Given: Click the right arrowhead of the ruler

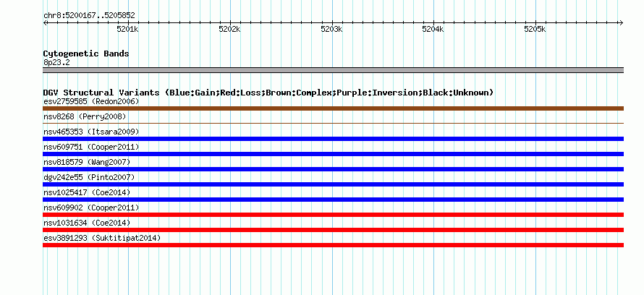Looking at the screenshot, I should pos(621,23).
